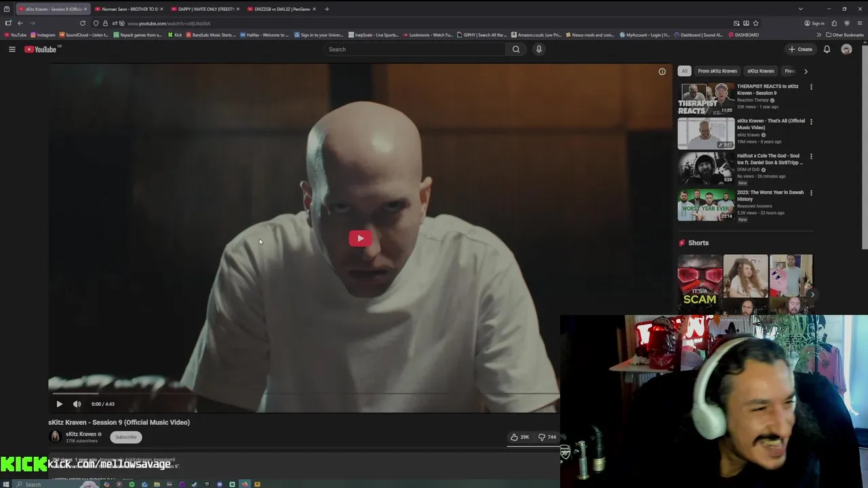Open browser extensions icon
Screen dimensions: 868x488
tap(834, 23)
